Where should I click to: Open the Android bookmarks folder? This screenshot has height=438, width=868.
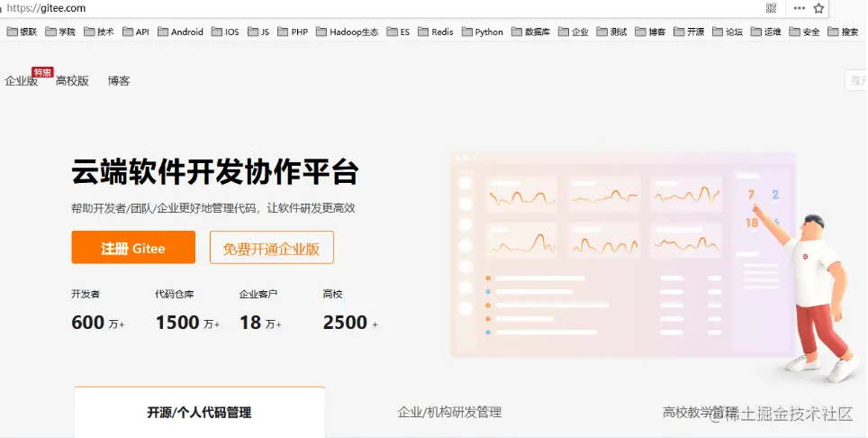click(x=180, y=32)
